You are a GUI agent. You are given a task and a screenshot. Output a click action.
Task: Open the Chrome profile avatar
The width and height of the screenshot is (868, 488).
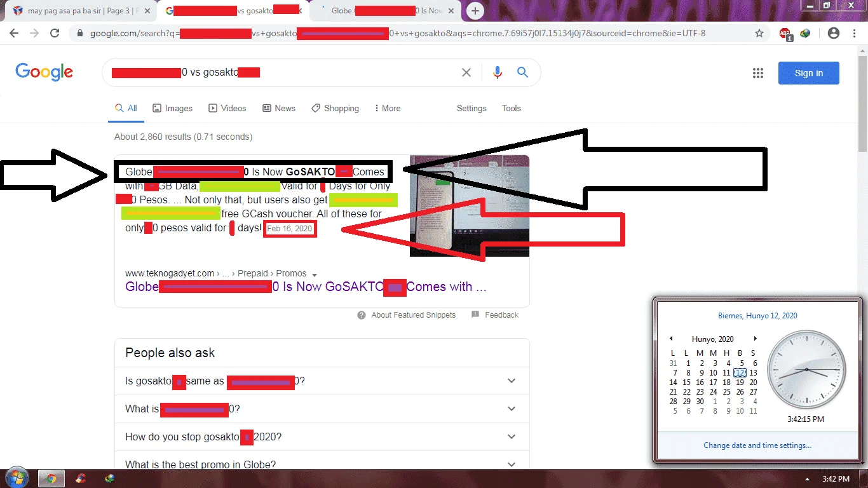[834, 33]
